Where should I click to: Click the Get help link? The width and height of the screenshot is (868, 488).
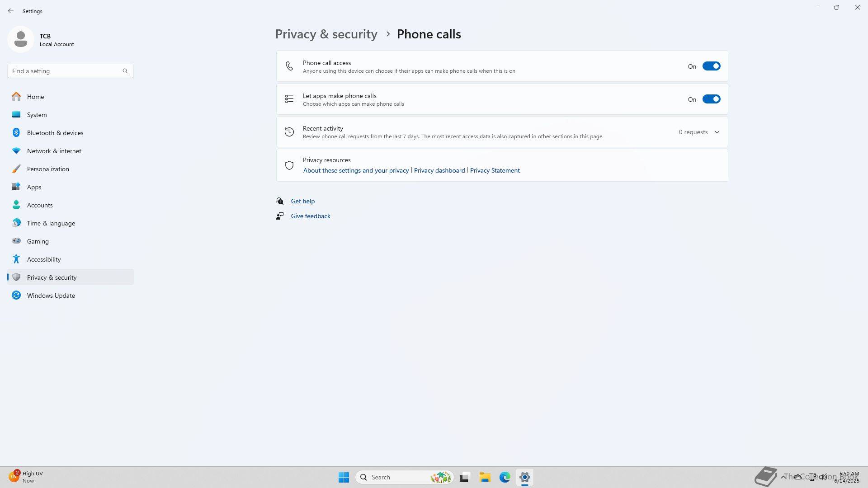pyautogui.click(x=302, y=201)
